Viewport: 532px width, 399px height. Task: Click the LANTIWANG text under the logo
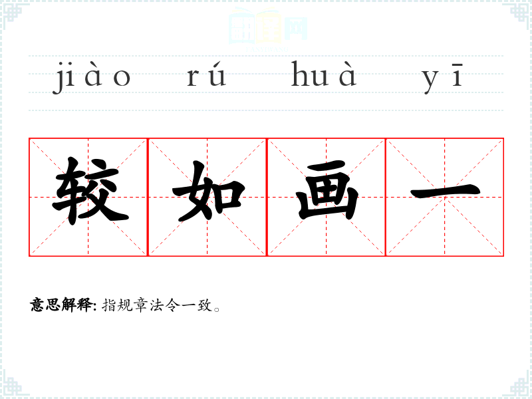click(267, 50)
